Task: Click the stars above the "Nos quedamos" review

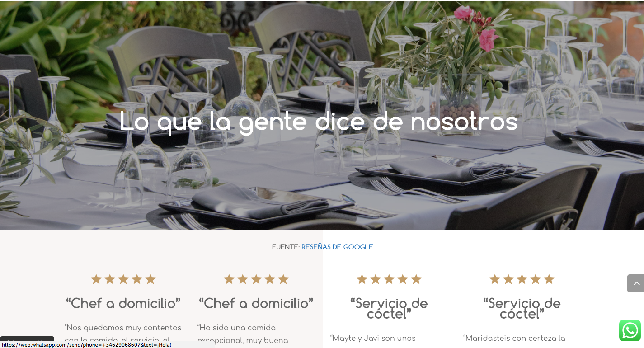Action: click(123, 279)
